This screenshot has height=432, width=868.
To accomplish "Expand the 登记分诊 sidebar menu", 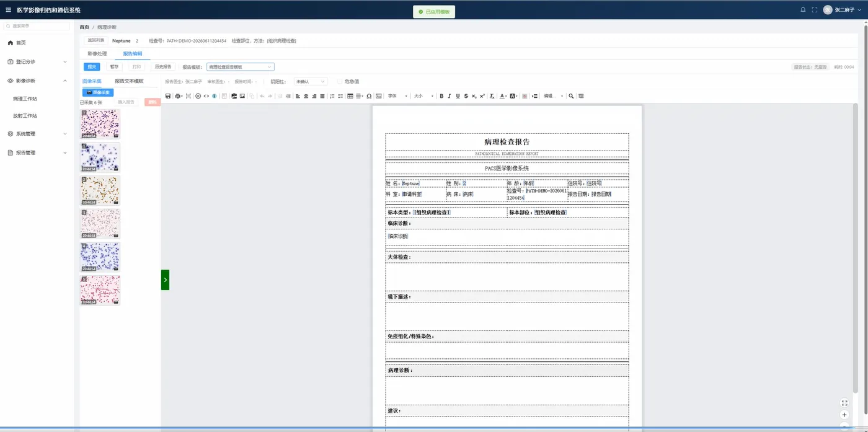I will [x=37, y=62].
